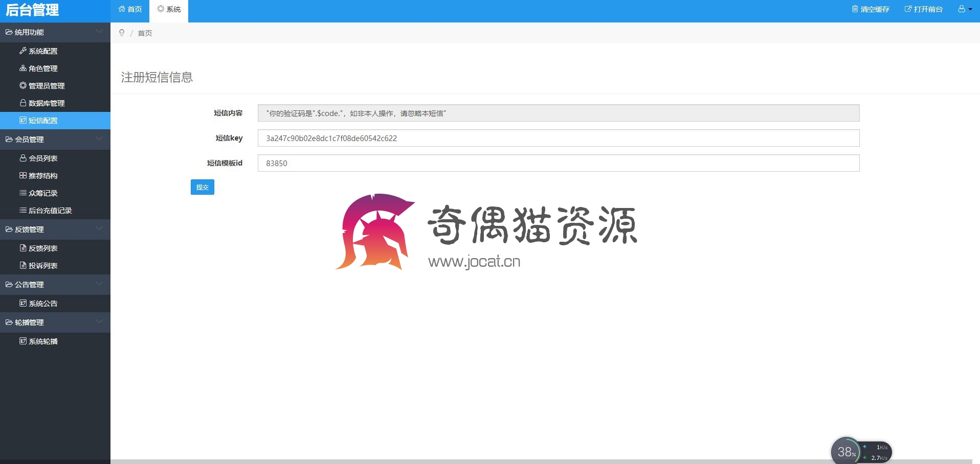Click the 推荐结构 grid icon
980x464 pixels.
pos(23,176)
